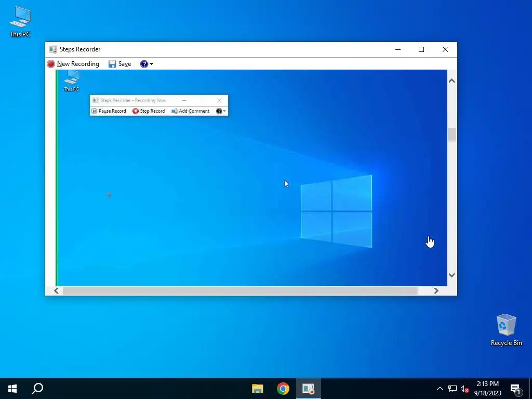Select the This PC desktop icon
532x399 pixels.
[x=20, y=22]
